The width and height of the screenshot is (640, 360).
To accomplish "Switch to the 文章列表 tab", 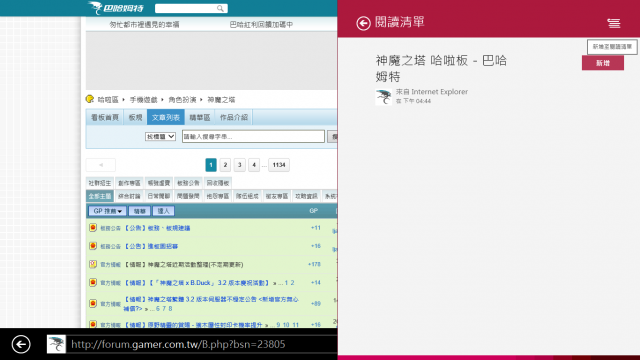I will tap(165, 117).
